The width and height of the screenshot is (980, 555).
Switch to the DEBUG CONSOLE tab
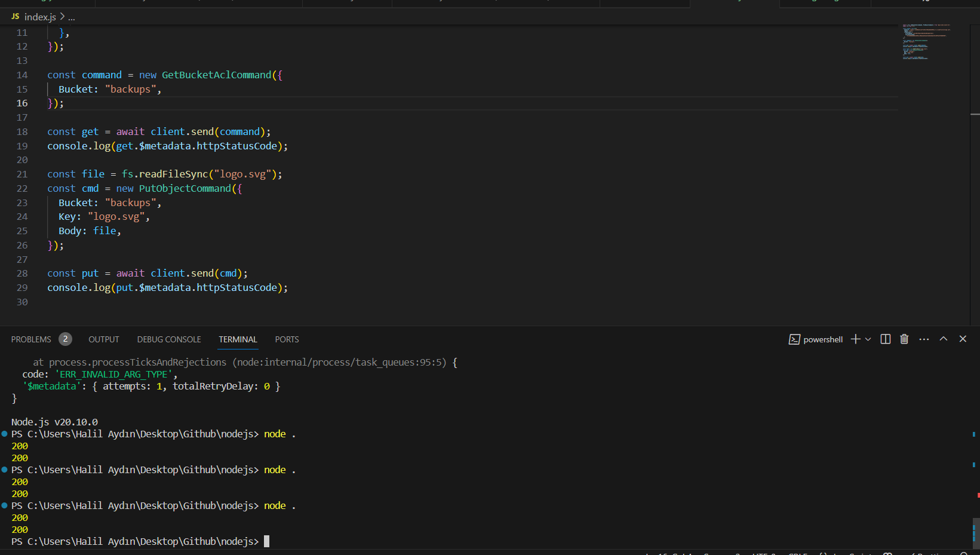click(x=168, y=339)
